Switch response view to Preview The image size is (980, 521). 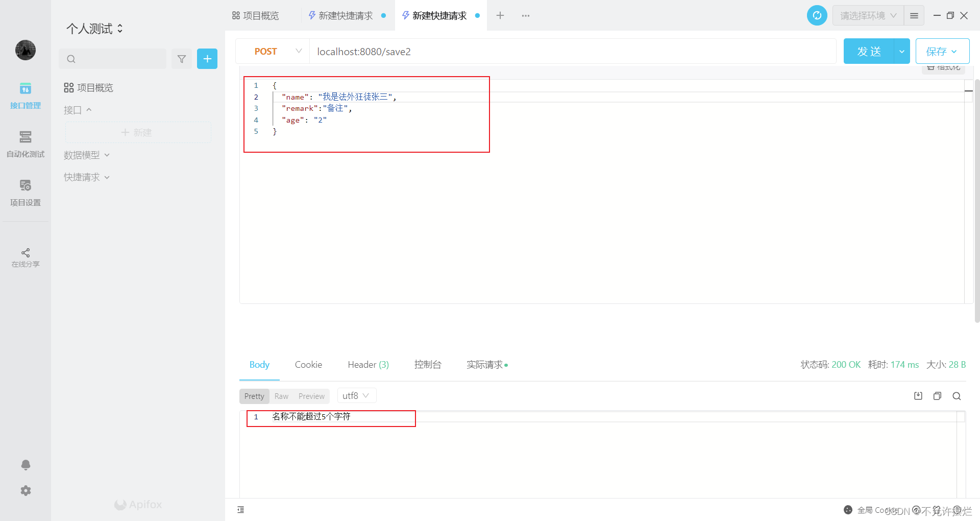pos(311,396)
